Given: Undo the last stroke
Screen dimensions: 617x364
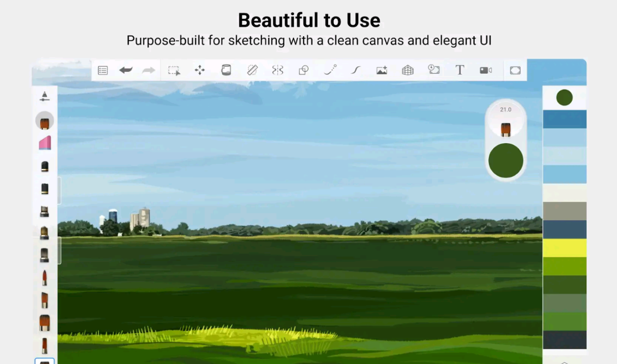Looking at the screenshot, I should point(126,70).
